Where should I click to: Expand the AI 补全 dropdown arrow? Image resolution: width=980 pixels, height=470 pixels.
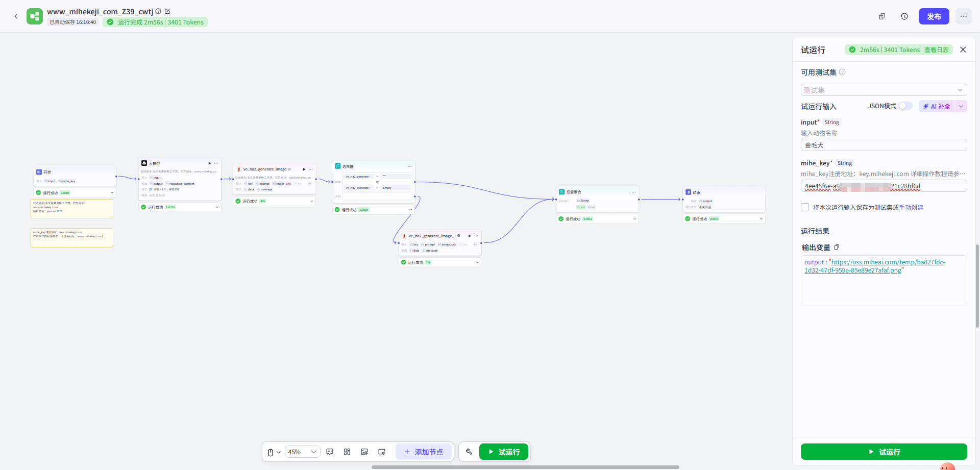pyautogui.click(x=961, y=106)
